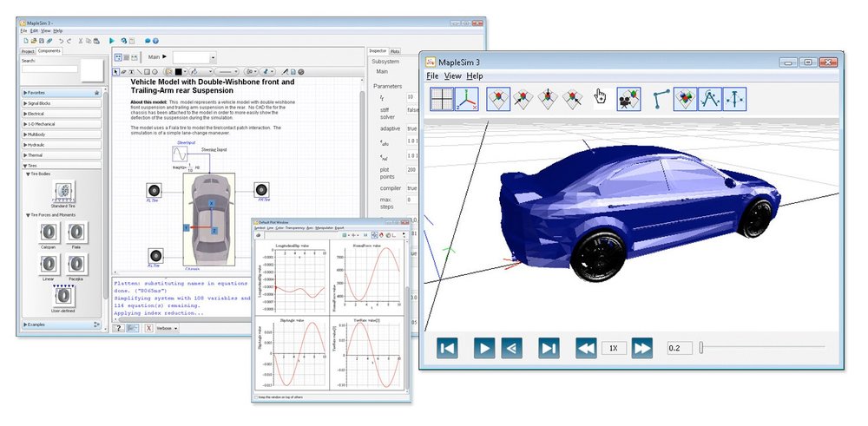868x426 pixels.
Task: Select the Fiala tire component
Action: [76, 233]
